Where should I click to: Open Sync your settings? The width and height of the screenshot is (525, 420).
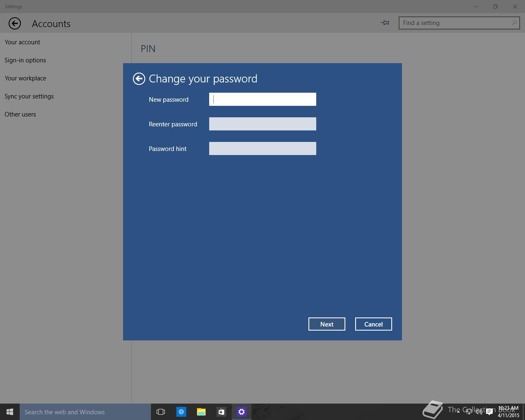(29, 96)
